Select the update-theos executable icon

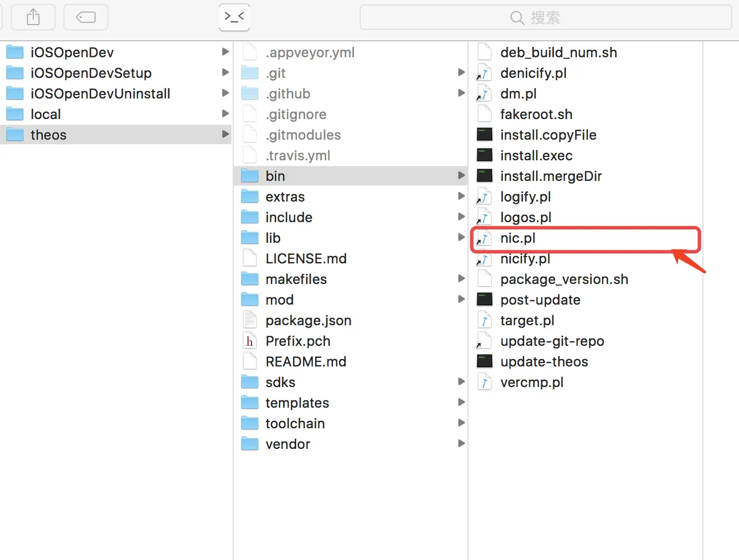[485, 361]
